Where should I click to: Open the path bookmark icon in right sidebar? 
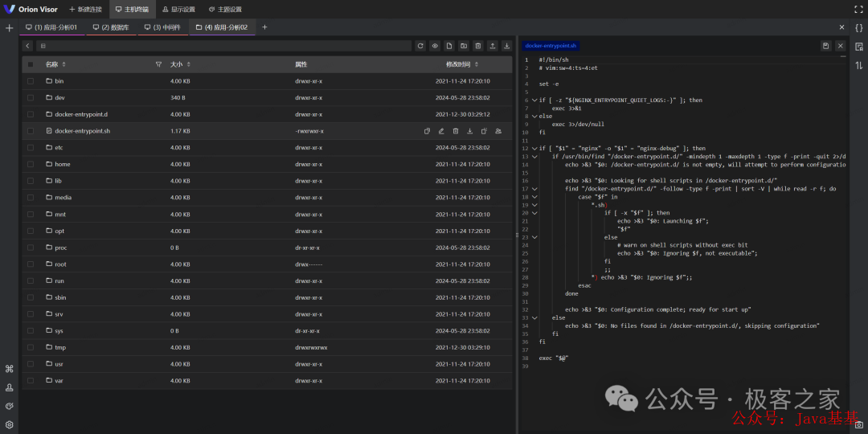point(858,47)
